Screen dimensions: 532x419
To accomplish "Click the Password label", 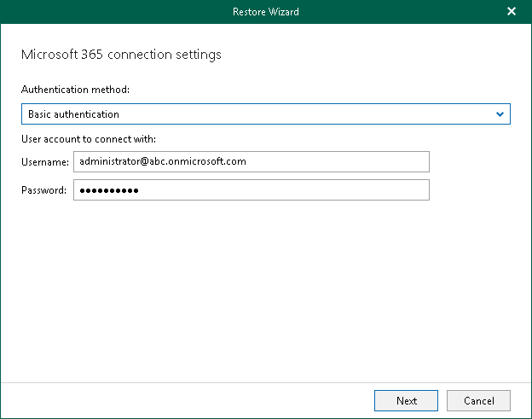I will (x=43, y=190).
